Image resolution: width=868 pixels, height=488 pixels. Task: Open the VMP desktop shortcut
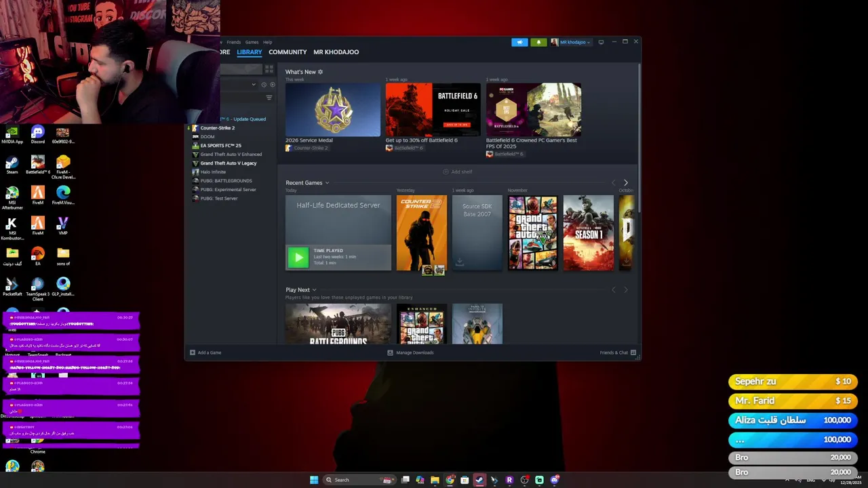pyautogui.click(x=63, y=226)
